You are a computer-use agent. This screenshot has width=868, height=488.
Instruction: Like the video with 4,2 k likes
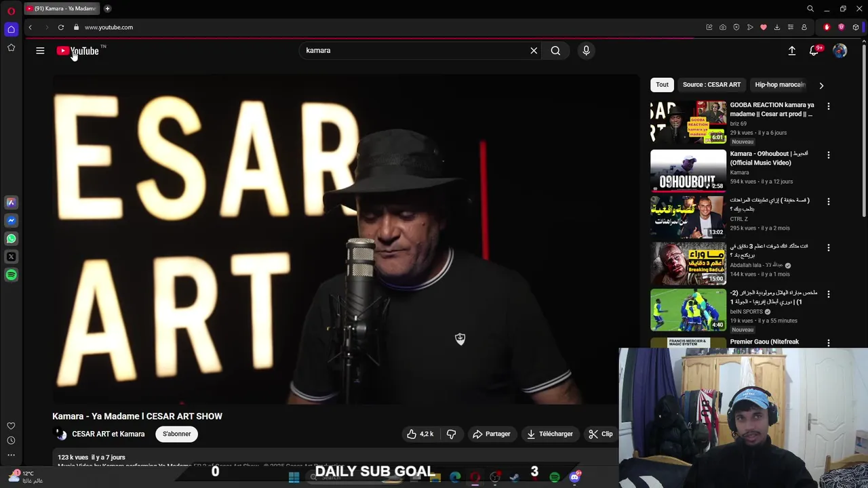pos(420,434)
